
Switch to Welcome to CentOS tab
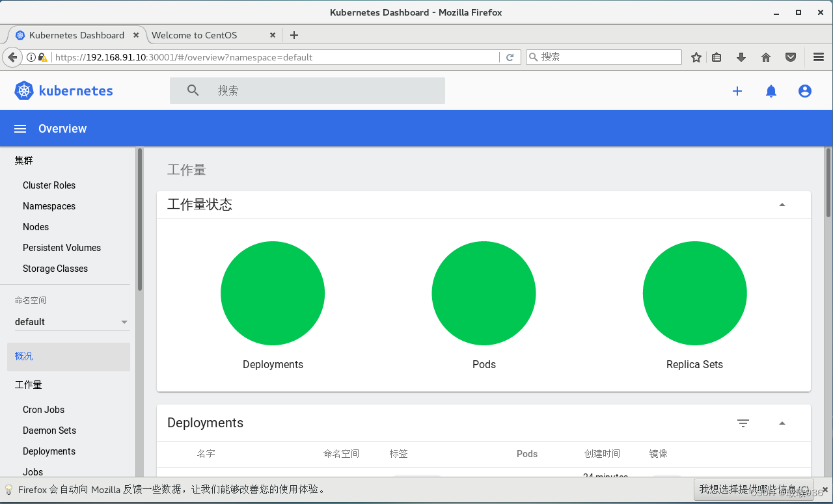213,35
